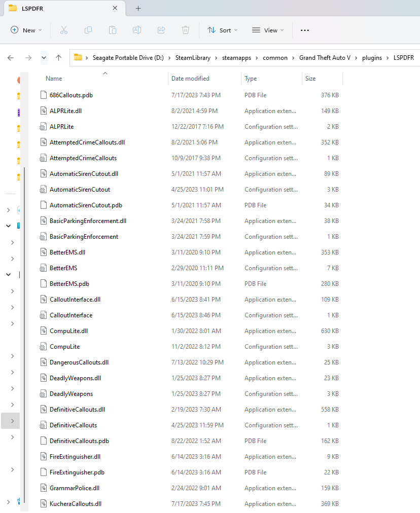Screen dimensions: 420x513
Task: Click the folder icon in address bar
Action: tap(78, 57)
